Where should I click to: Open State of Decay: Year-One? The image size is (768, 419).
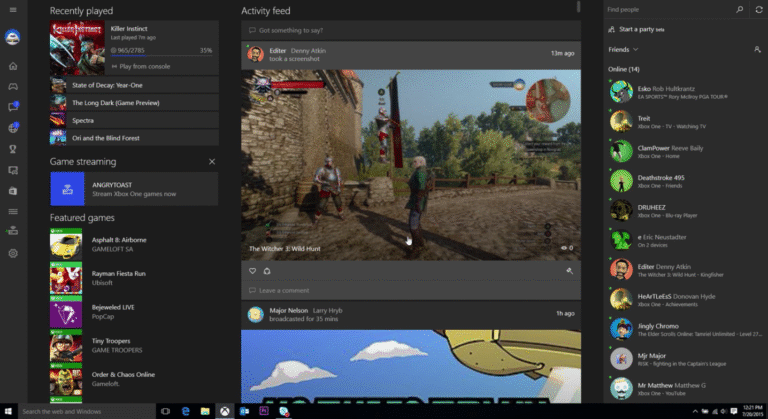pyautogui.click(x=134, y=85)
